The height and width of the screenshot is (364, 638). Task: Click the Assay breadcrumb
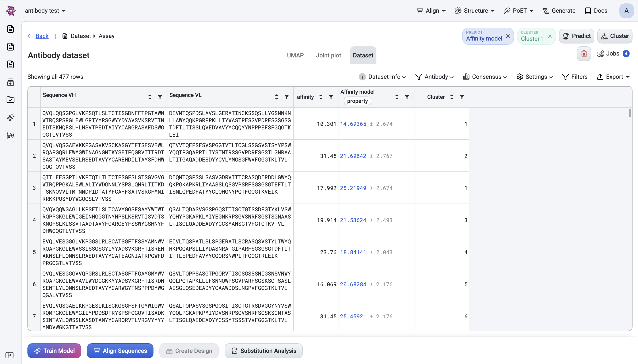(x=106, y=36)
